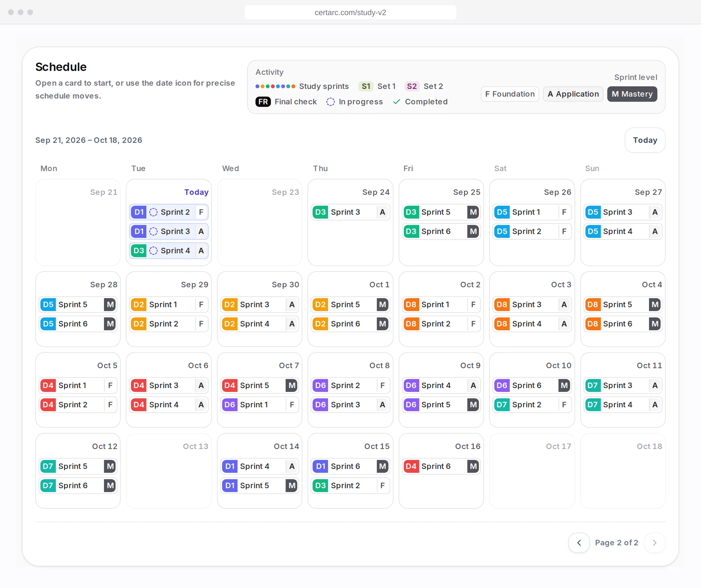Click D6 tag on Oct 7 Sprint 1

point(230,405)
